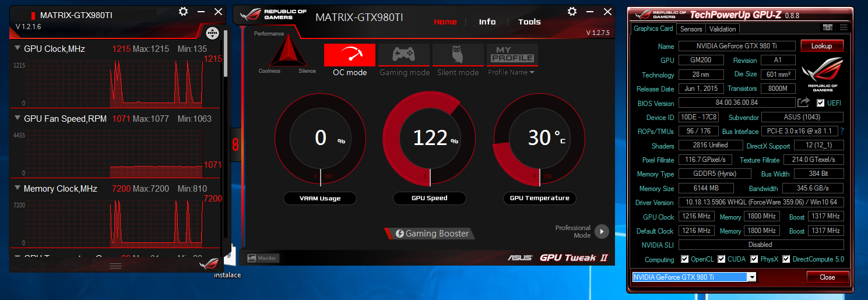Click Driver Version field in GPU-Z

761,202
